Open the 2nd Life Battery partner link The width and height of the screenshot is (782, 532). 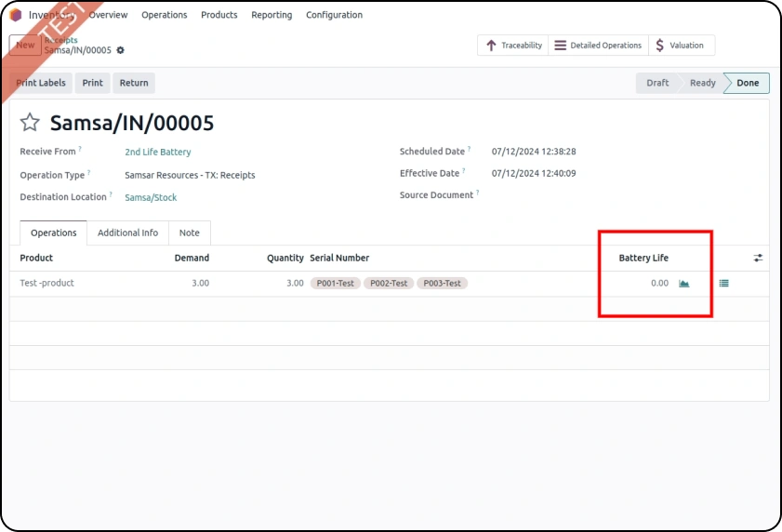tap(157, 152)
